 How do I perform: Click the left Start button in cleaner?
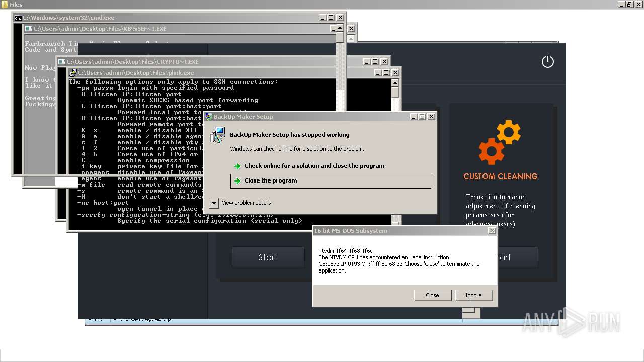tap(268, 257)
